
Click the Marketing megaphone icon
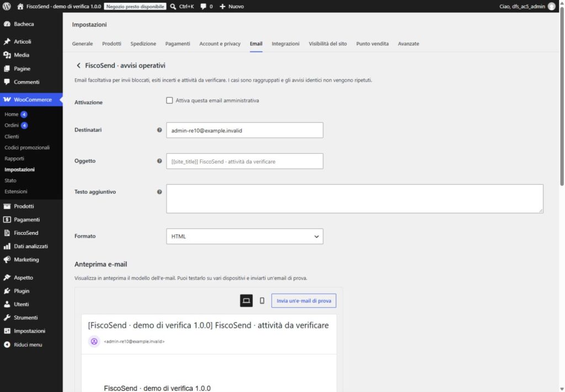(7, 260)
